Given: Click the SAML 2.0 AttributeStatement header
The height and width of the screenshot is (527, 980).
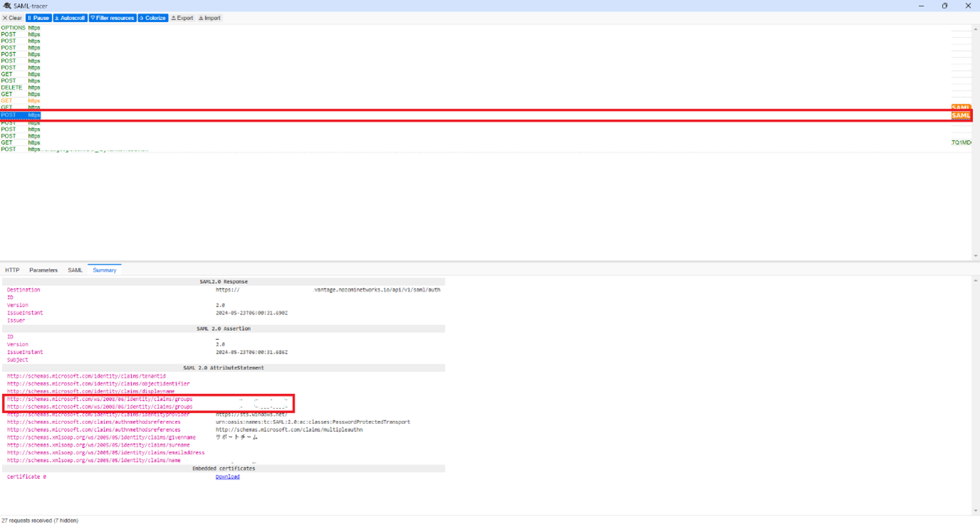Looking at the screenshot, I should pos(223,368).
